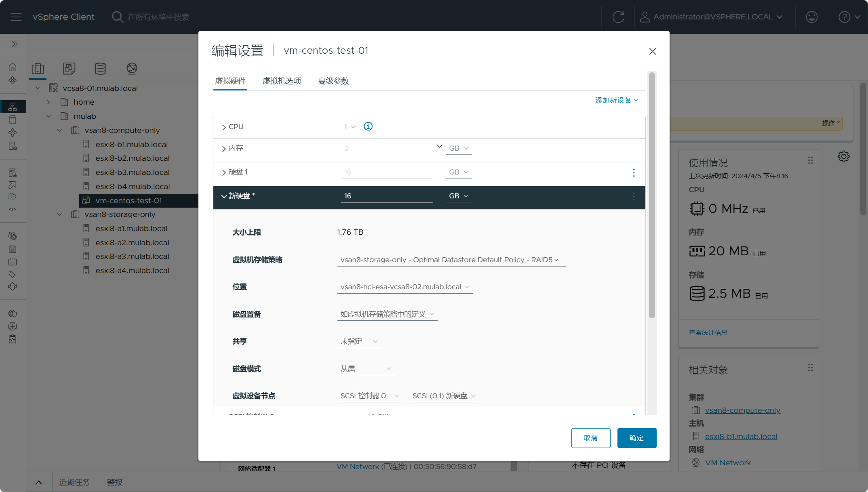
Task: Open the help question mark menu
Action: tap(849, 17)
